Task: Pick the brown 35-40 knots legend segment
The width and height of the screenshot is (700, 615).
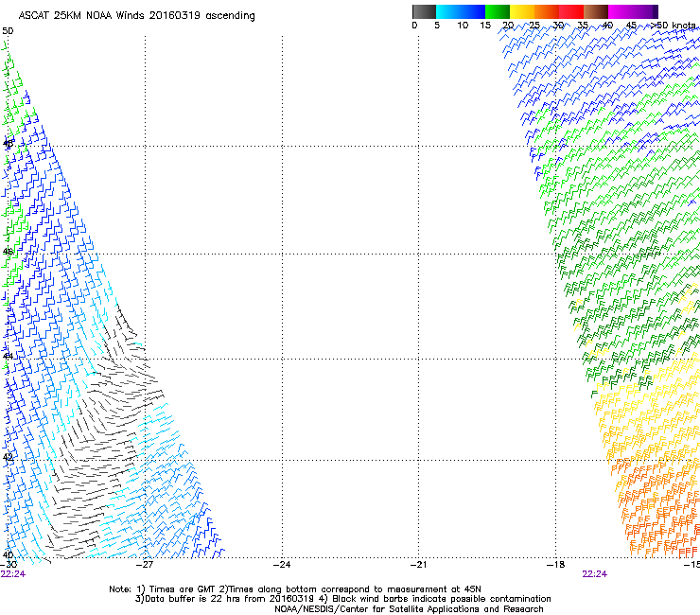Action: click(596, 11)
